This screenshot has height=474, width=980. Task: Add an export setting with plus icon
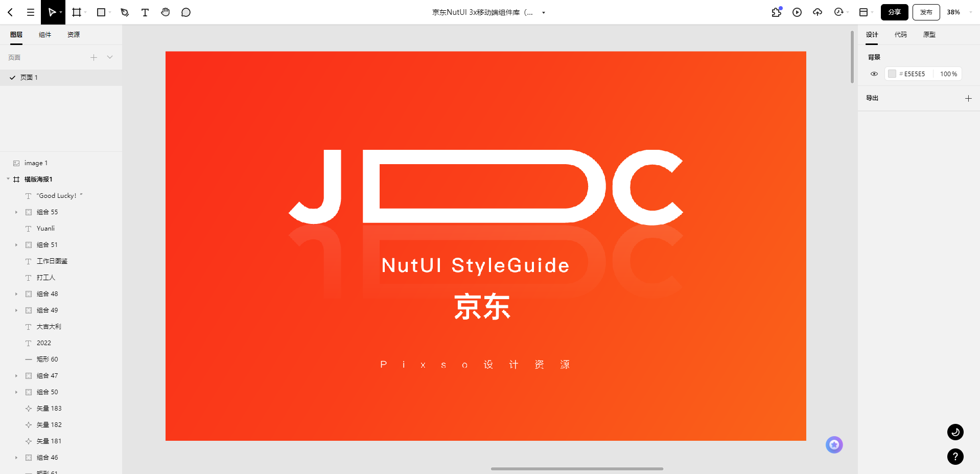pos(968,98)
